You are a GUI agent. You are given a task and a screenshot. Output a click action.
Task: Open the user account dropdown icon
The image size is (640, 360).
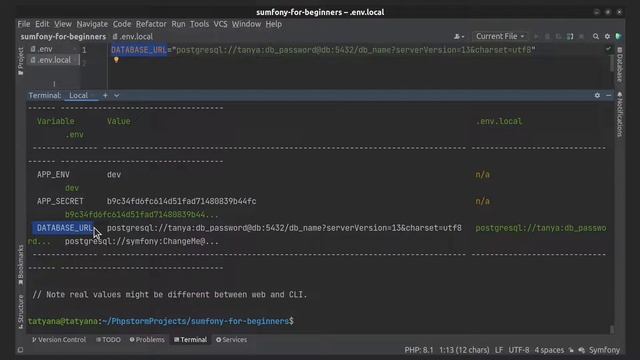pyautogui.click(x=459, y=36)
